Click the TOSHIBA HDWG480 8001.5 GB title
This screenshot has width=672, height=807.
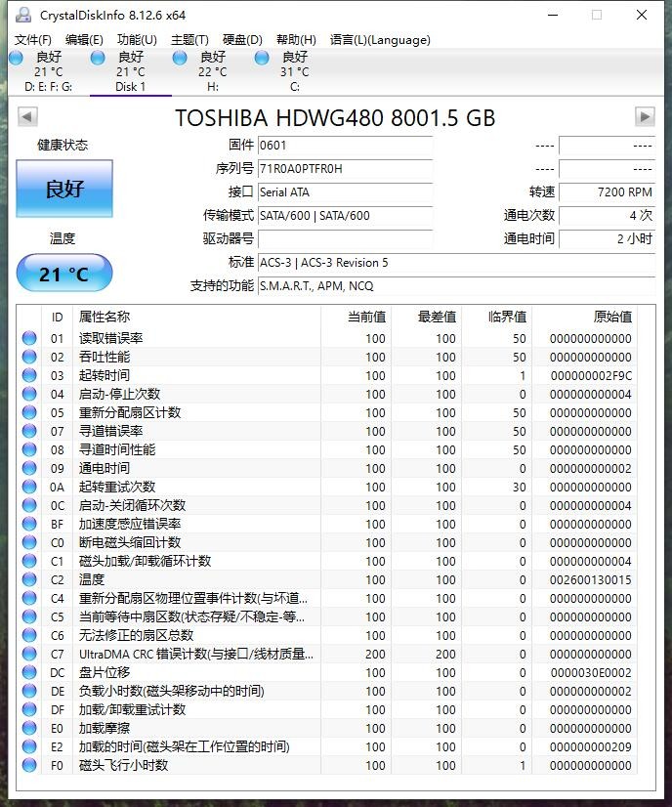[x=335, y=118]
